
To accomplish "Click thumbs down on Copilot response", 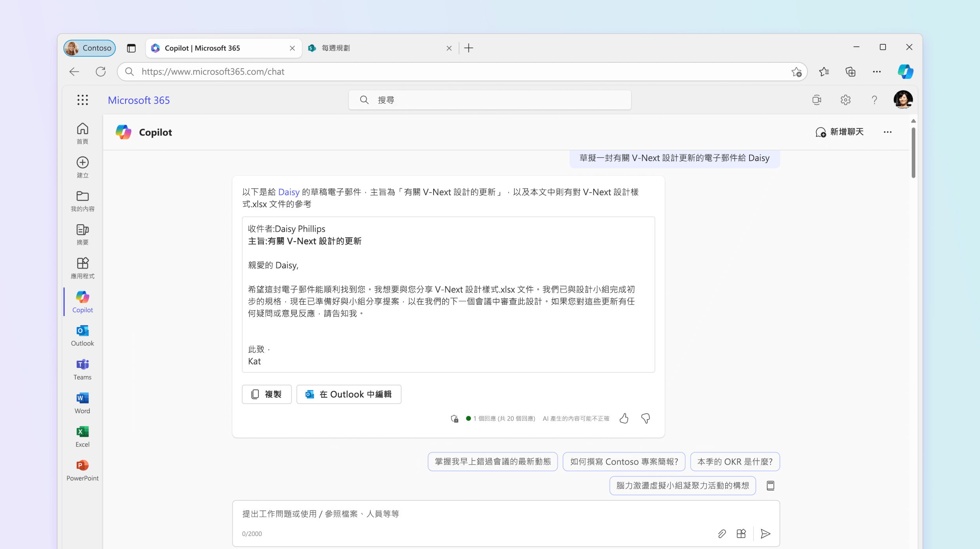I will 645,418.
